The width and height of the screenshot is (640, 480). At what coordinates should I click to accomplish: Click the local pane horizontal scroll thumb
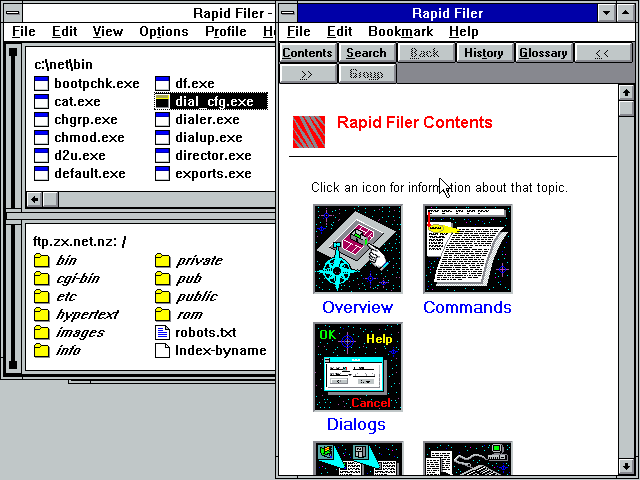(x=51, y=199)
